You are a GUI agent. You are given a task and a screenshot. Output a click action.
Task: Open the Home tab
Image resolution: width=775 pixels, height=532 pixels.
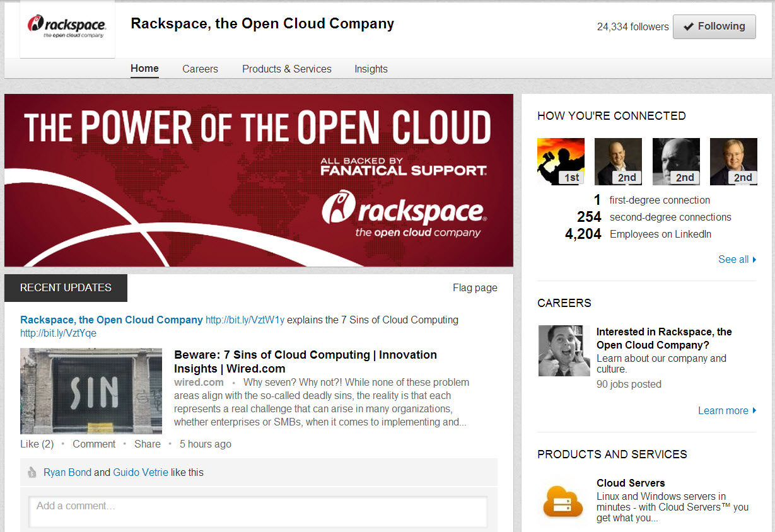pos(144,68)
